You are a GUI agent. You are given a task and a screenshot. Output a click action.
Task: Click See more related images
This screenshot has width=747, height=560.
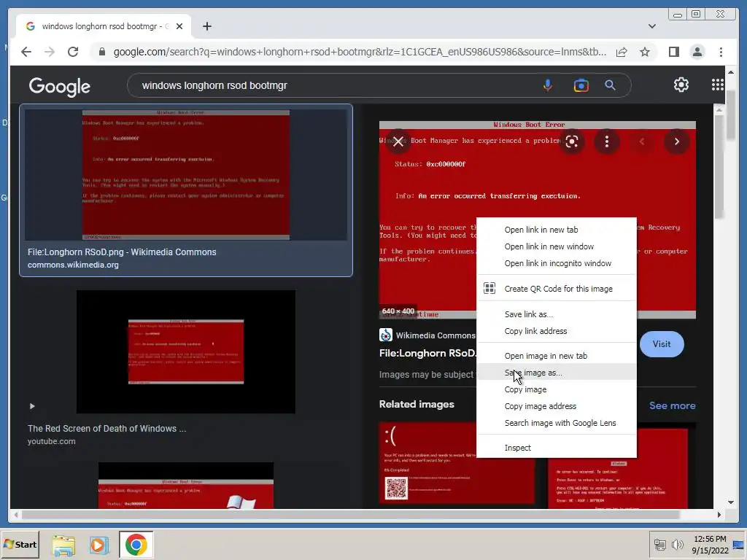672,405
